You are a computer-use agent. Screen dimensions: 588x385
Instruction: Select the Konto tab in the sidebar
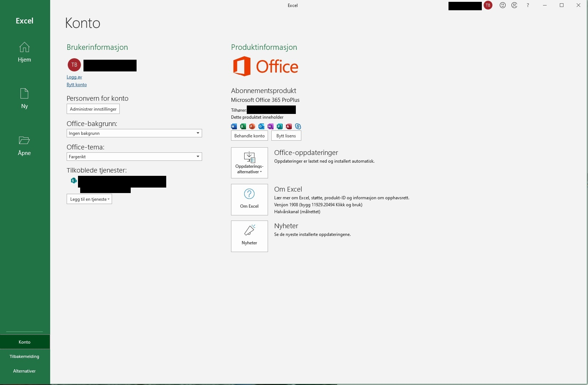pyautogui.click(x=25, y=342)
